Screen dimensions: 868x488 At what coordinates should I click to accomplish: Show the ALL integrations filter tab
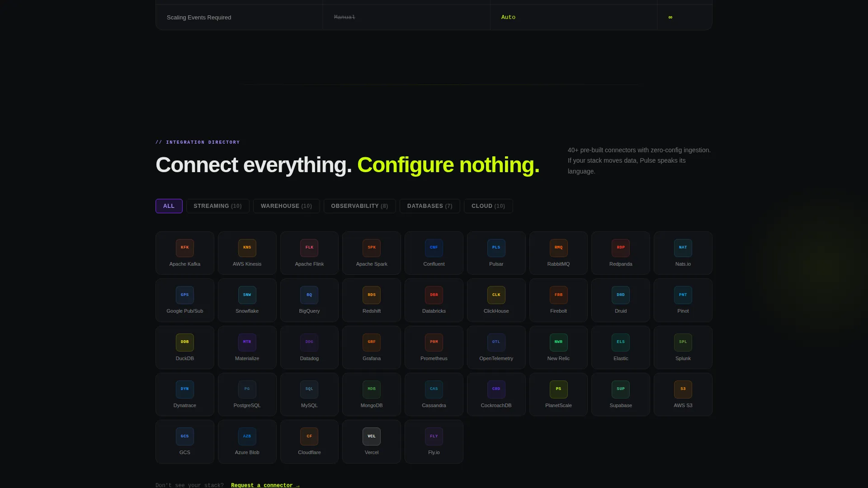[169, 206]
